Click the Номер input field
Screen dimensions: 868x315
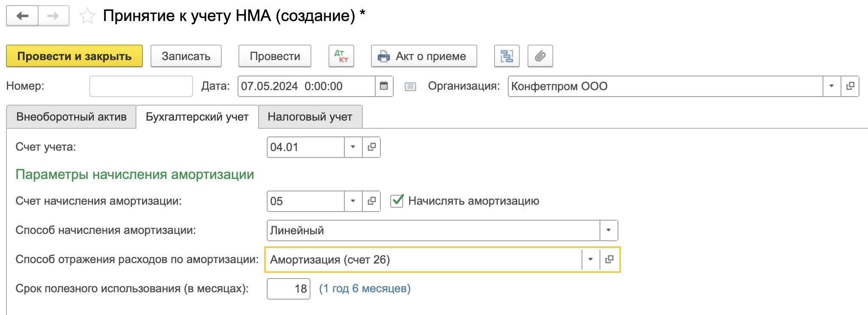(141, 86)
